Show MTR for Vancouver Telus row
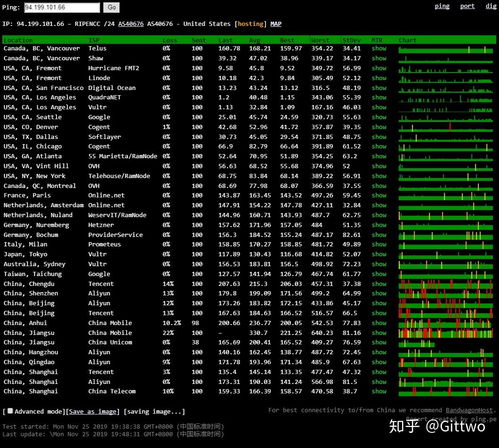 (x=379, y=49)
